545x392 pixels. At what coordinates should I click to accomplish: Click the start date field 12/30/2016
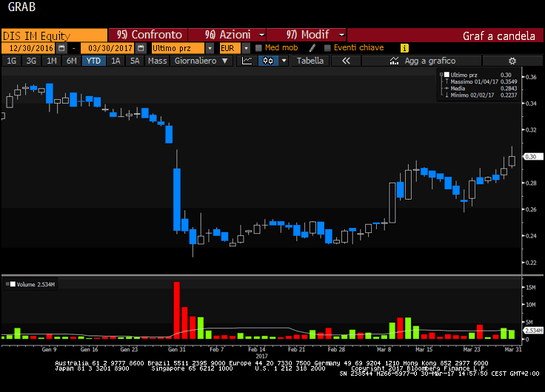coord(28,48)
